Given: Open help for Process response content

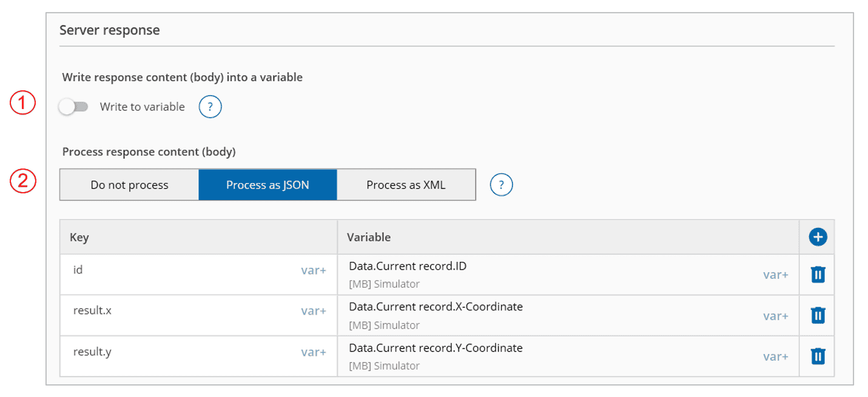Looking at the screenshot, I should point(501,185).
